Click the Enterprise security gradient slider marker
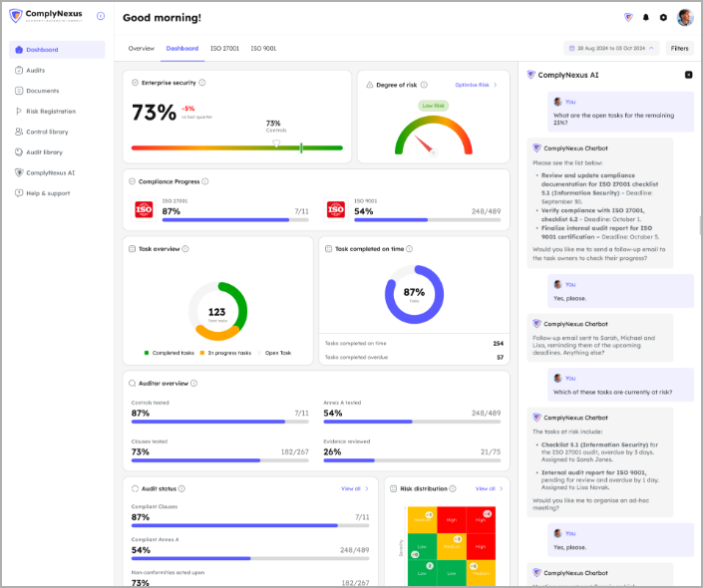The width and height of the screenshot is (703, 588). 277,145
